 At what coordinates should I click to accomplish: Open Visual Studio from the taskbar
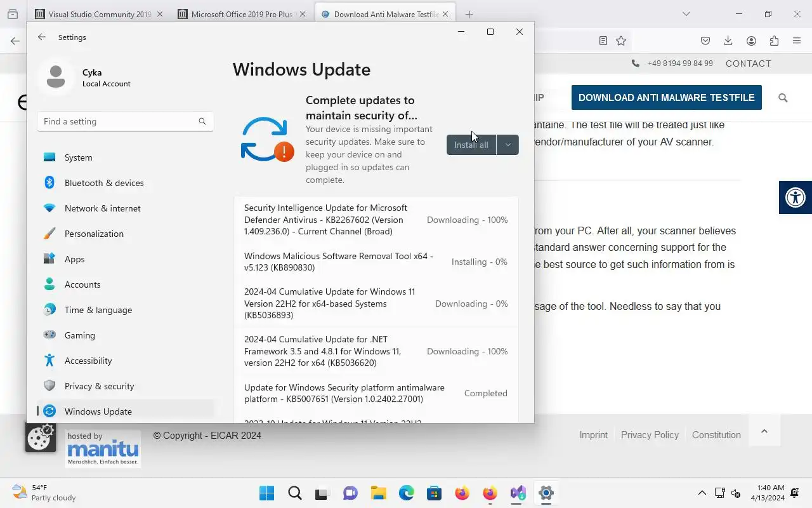click(x=518, y=493)
